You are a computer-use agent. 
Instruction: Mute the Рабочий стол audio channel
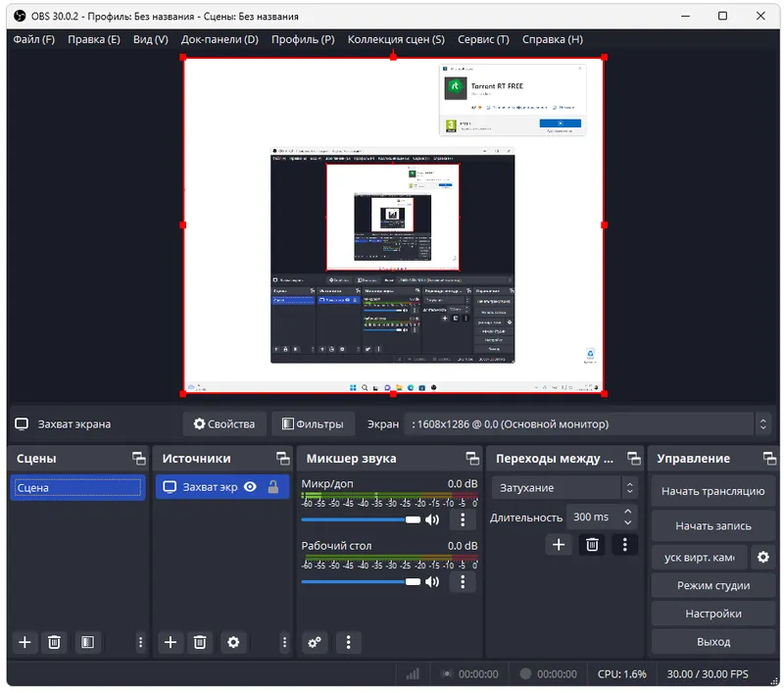click(x=432, y=582)
